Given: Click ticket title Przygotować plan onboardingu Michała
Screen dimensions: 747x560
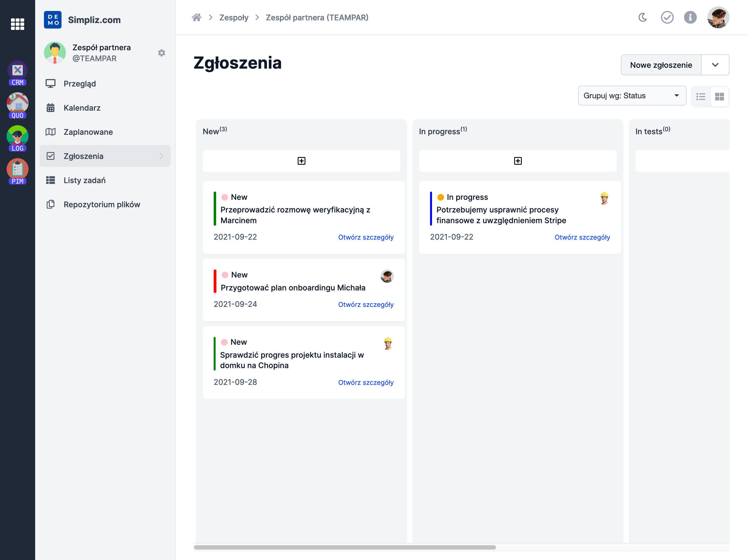Looking at the screenshot, I should pyautogui.click(x=293, y=288).
